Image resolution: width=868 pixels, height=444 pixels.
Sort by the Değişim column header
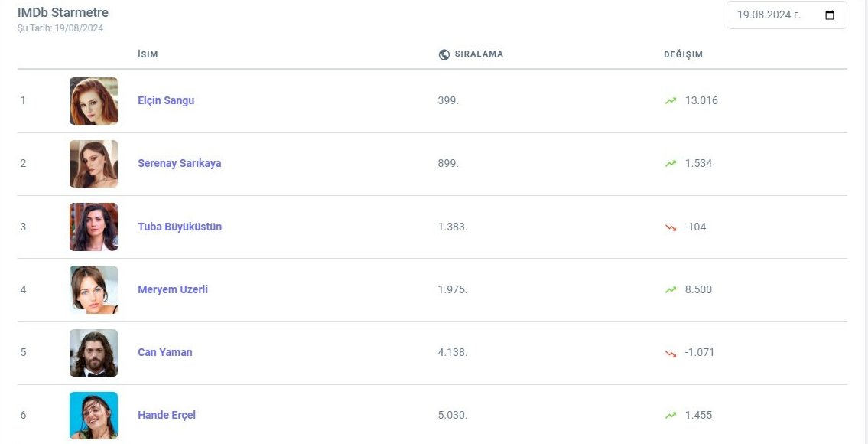(683, 54)
